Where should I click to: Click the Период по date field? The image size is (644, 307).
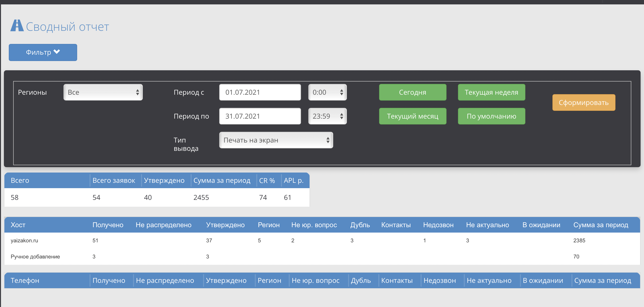[x=260, y=116]
